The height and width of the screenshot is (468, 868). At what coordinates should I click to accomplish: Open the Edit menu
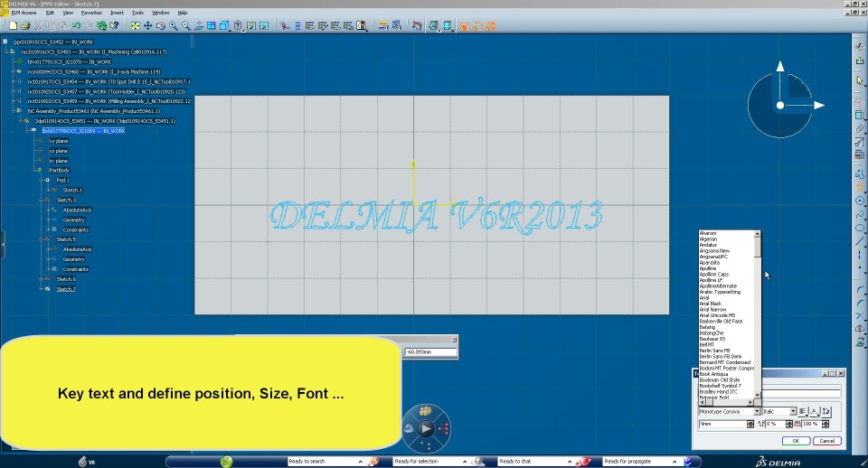(x=50, y=12)
